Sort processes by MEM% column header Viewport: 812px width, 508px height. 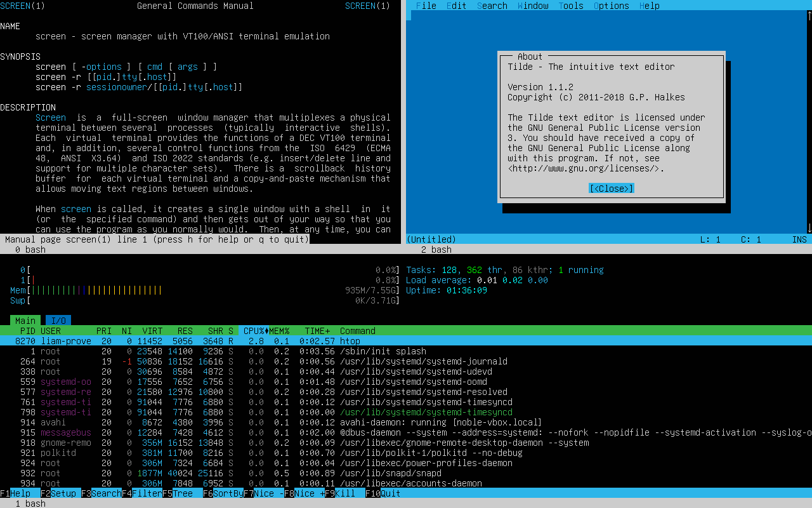tap(279, 331)
